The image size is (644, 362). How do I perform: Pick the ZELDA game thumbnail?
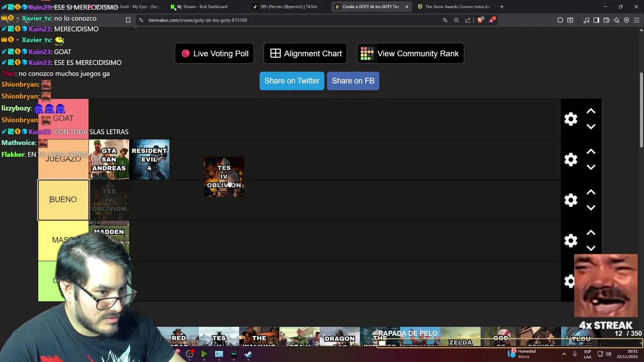[x=460, y=337]
